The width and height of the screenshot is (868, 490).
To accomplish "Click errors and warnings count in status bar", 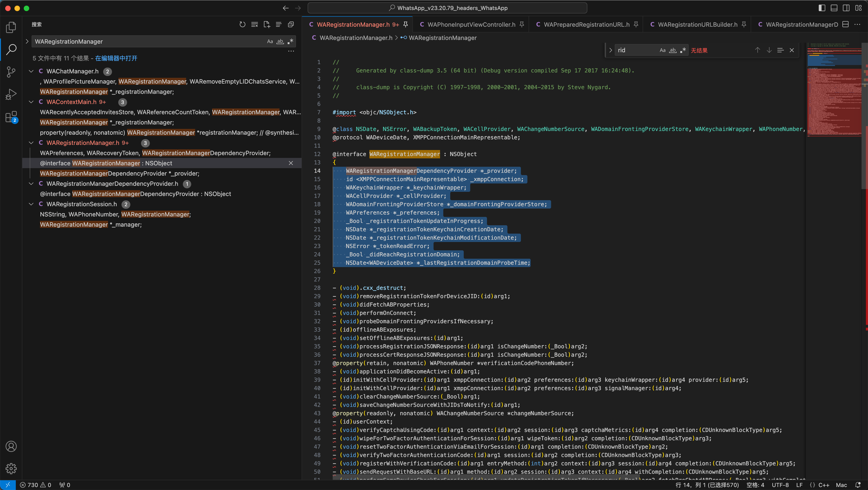I will (x=35, y=485).
